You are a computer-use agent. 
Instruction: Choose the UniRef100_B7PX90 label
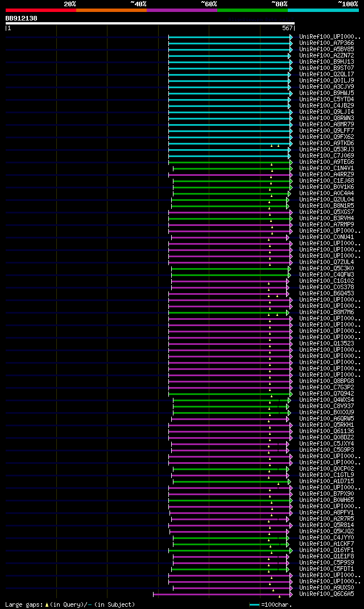pyautogui.click(x=326, y=494)
